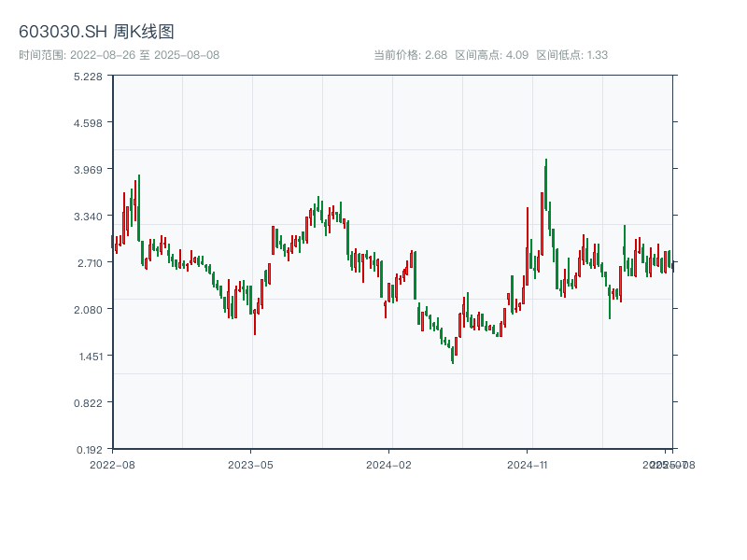Click the 2024-11 x-axis label

click(527, 465)
